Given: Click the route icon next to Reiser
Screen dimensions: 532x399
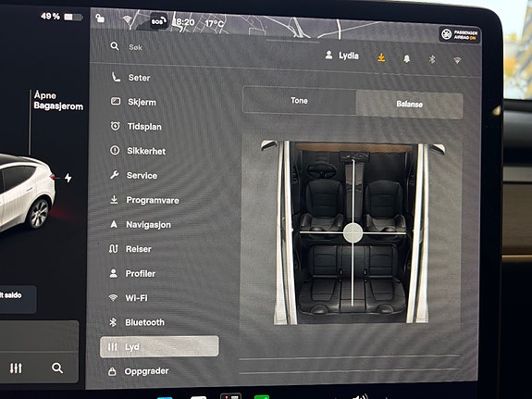Looking at the screenshot, I should pos(113,249).
